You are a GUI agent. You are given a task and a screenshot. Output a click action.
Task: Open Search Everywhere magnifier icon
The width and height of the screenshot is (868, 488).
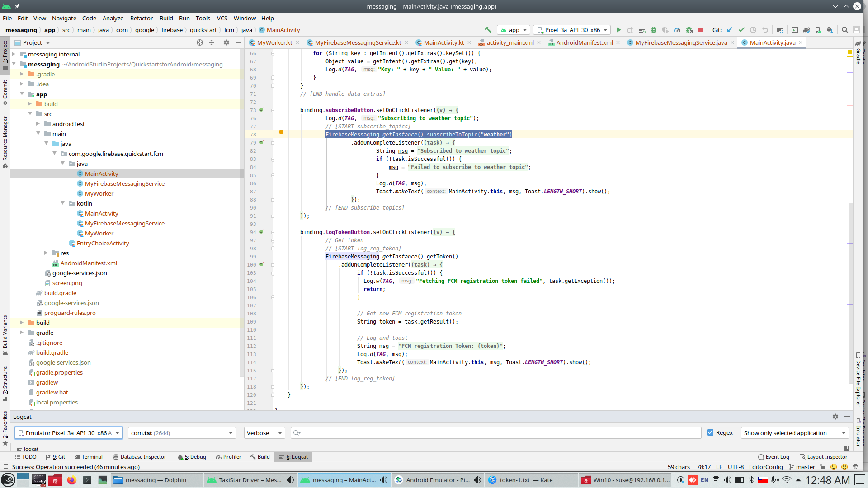(844, 30)
